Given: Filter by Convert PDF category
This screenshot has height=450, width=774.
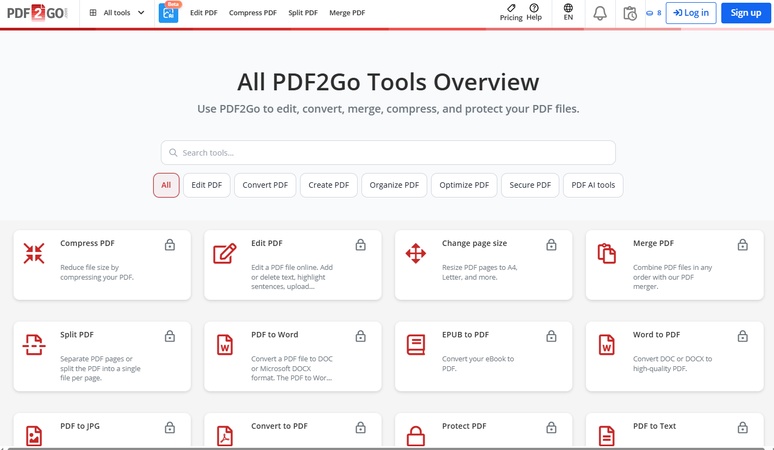Looking at the screenshot, I should pyautogui.click(x=265, y=185).
